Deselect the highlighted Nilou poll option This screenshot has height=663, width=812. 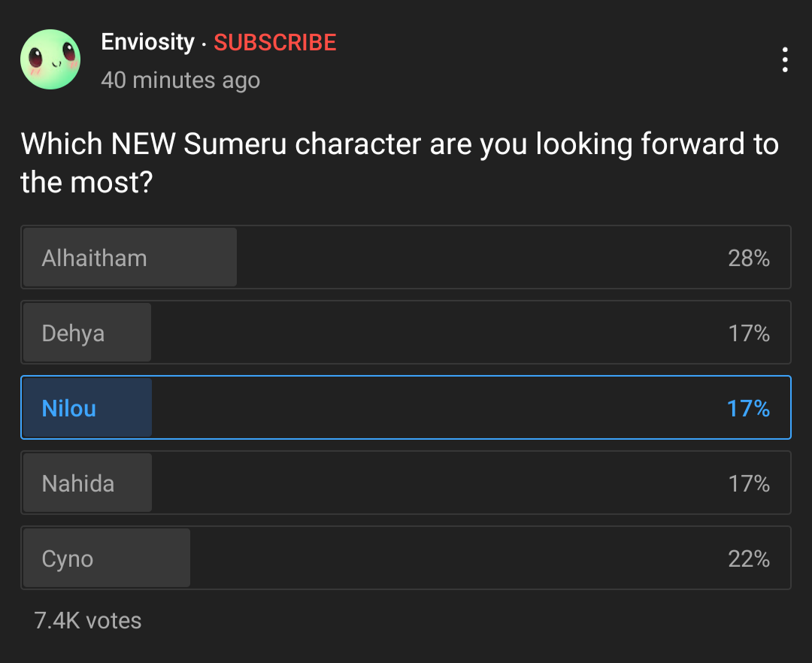tap(406, 407)
